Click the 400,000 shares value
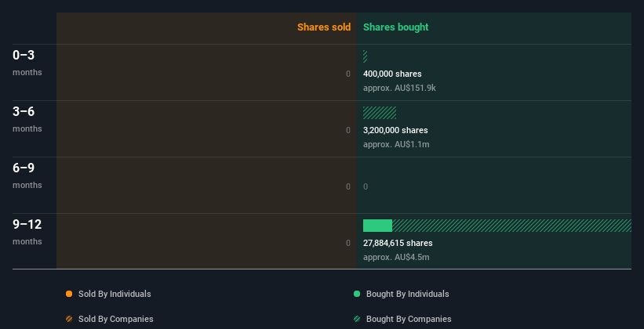This screenshot has width=644, height=329. coord(392,74)
